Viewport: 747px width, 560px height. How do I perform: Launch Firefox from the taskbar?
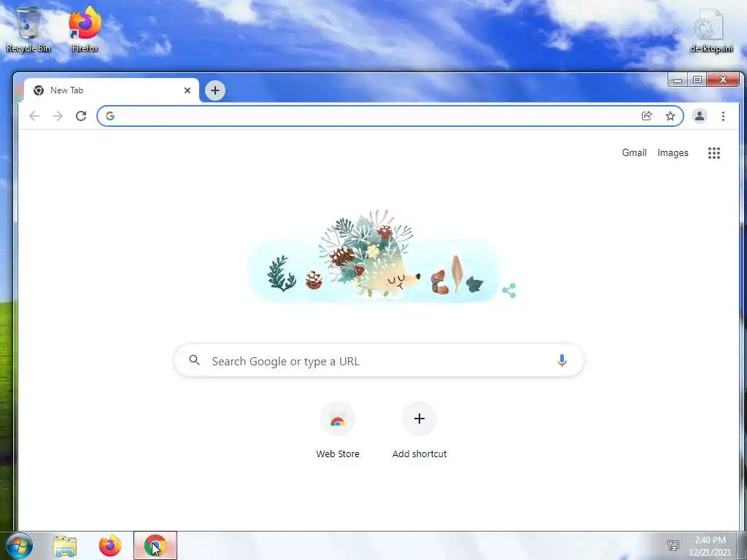coord(110,545)
